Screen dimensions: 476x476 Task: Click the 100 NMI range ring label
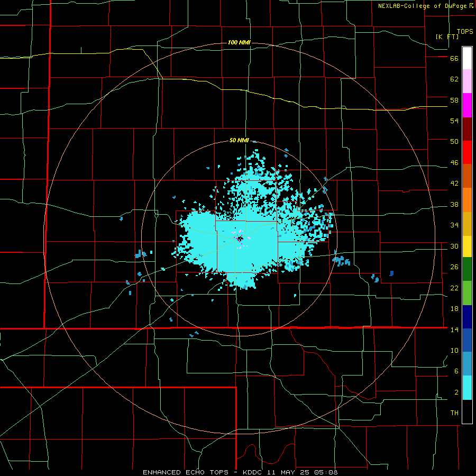point(239,42)
